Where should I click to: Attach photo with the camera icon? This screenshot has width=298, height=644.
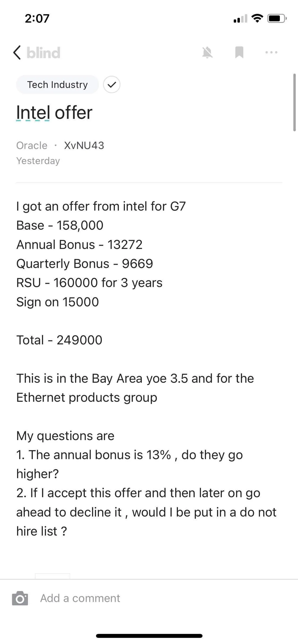(20, 598)
